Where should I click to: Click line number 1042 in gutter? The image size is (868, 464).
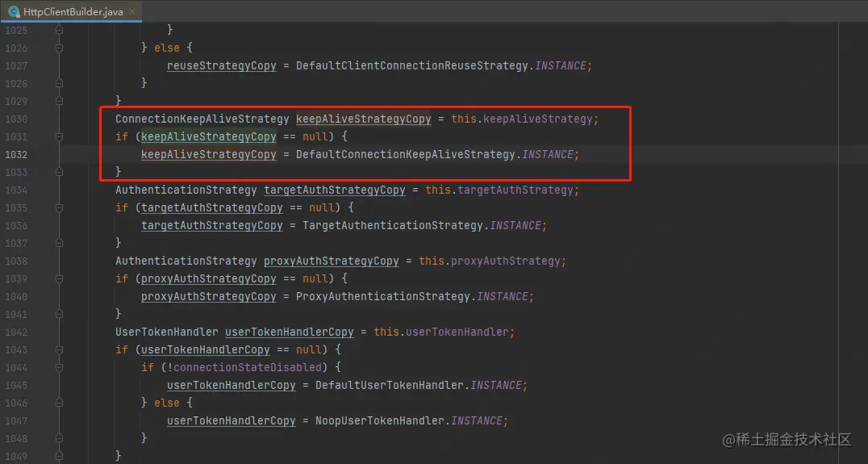pyautogui.click(x=16, y=332)
